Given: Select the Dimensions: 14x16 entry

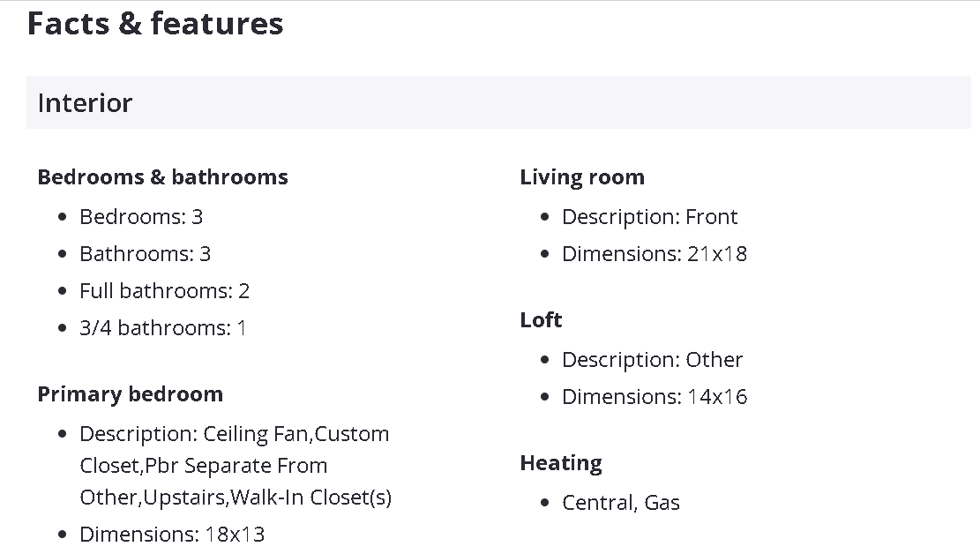Looking at the screenshot, I should tap(654, 397).
